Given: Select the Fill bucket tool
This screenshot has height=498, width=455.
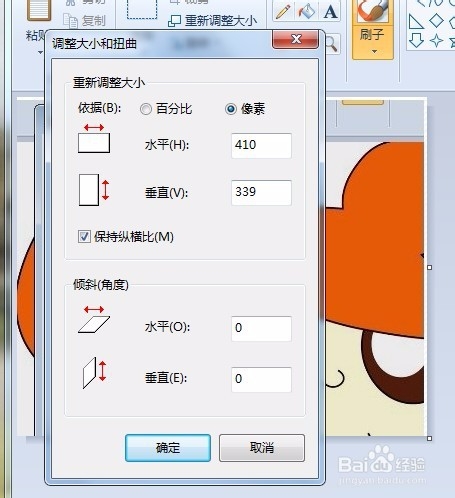Looking at the screenshot, I should [x=306, y=12].
